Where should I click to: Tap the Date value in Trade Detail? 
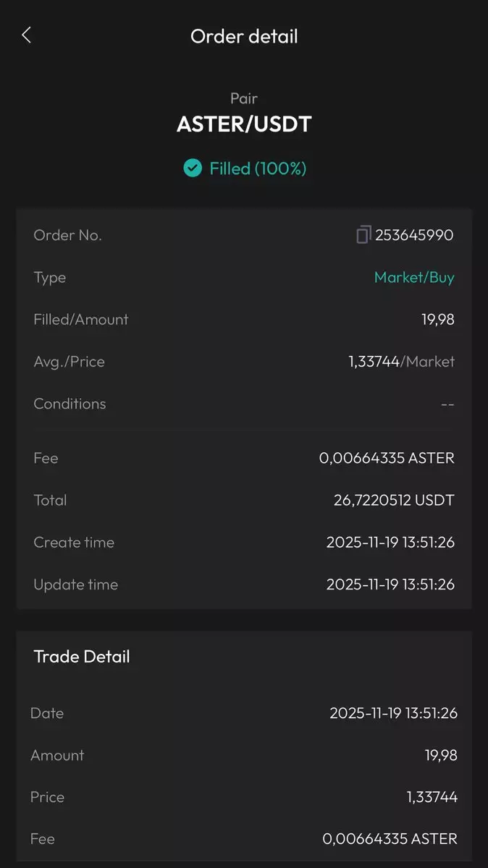(x=393, y=713)
